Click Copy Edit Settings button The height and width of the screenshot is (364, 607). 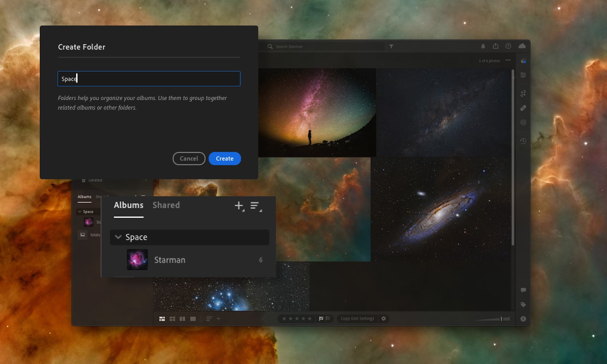click(x=357, y=318)
